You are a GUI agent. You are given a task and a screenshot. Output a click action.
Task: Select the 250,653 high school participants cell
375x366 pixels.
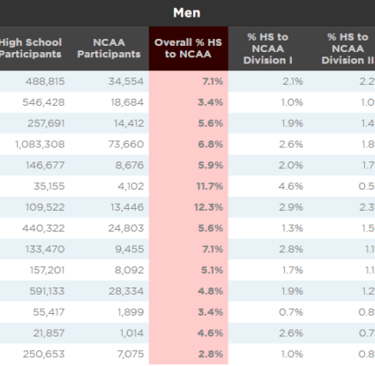coord(44,354)
